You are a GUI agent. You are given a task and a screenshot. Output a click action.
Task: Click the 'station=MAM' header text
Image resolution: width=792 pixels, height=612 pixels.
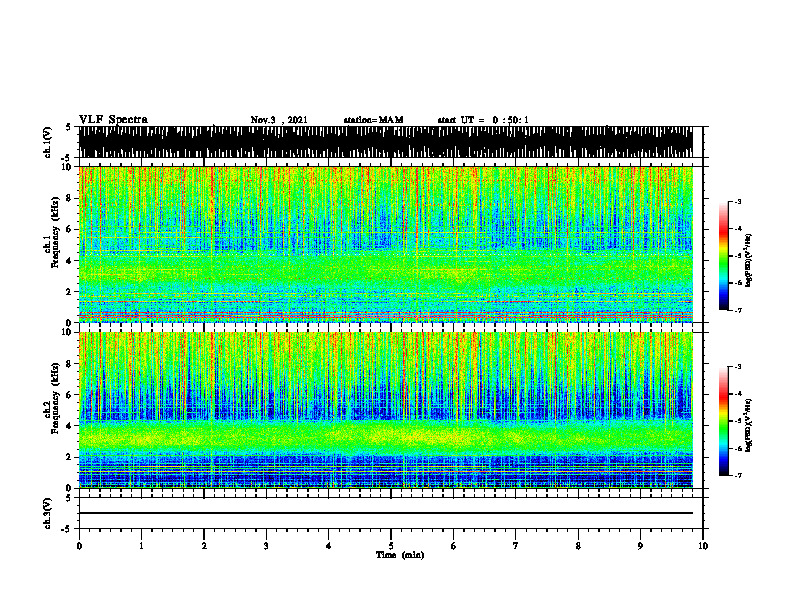click(x=373, y=120)
